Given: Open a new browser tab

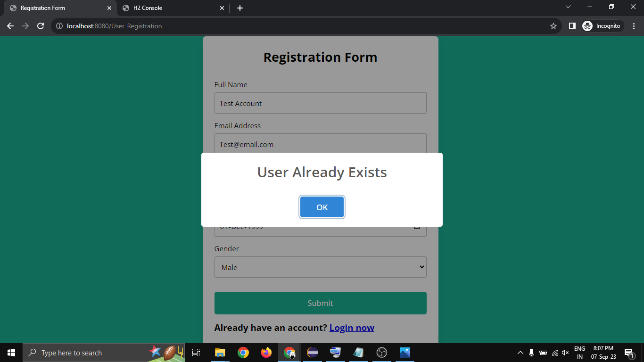Looking at the screenshot, I should click(x=240, y=8).
